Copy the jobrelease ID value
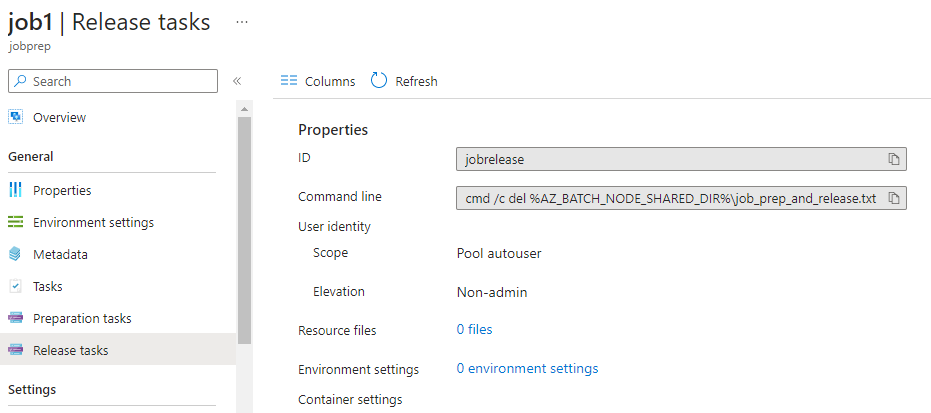Screen dimensions: 931x413 [894, 159]
